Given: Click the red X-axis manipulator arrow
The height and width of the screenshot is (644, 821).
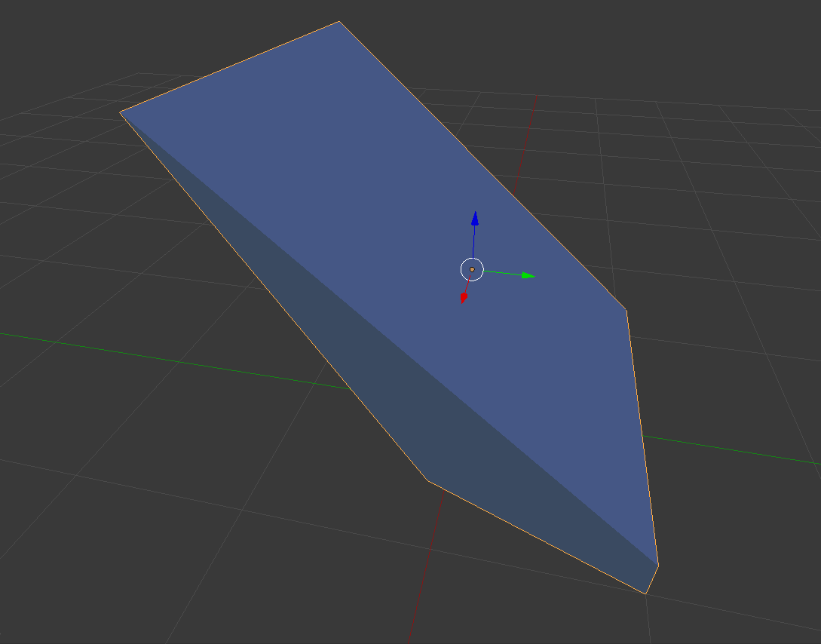Looking at the screenshot, I should [x=464, y=299].
